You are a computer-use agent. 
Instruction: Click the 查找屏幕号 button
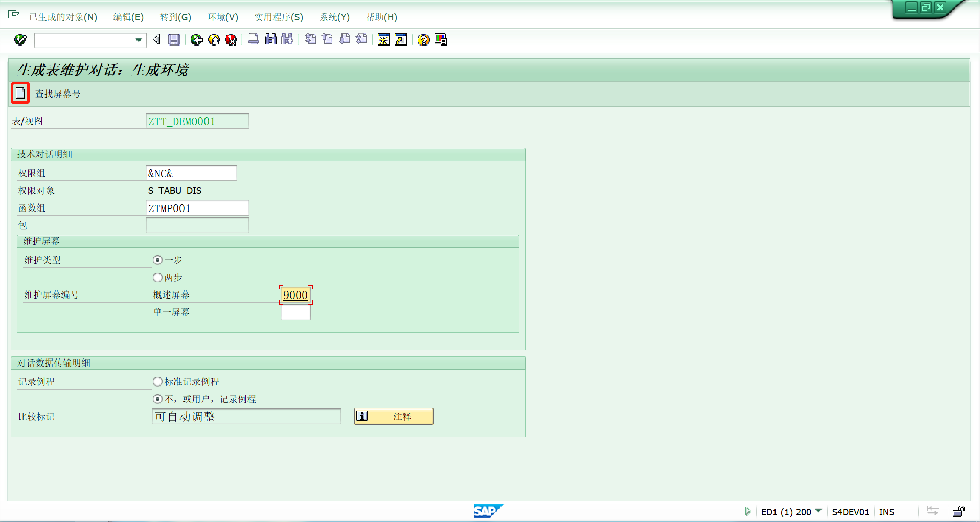point(20,94)
